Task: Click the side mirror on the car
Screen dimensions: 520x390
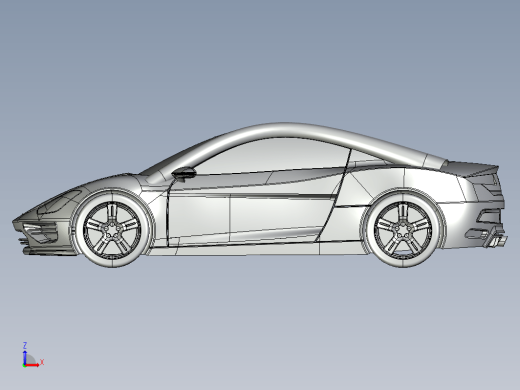Action: click(x=184, y=173)
